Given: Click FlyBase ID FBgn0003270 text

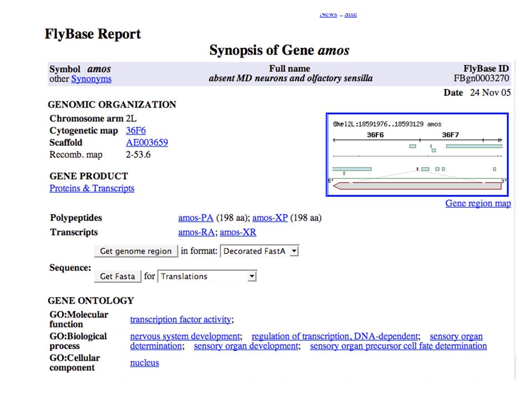Looking at the screenshot, I should tap(481, 78).
